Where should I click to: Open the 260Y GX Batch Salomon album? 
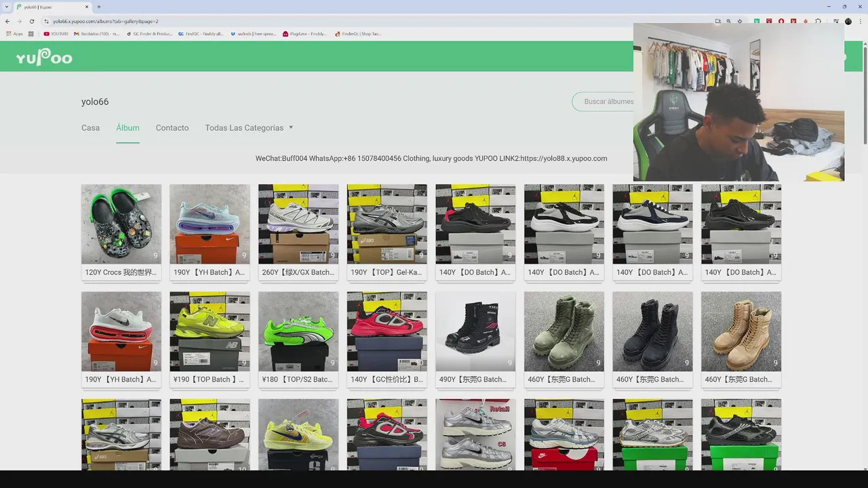click(x=298, y=224)
